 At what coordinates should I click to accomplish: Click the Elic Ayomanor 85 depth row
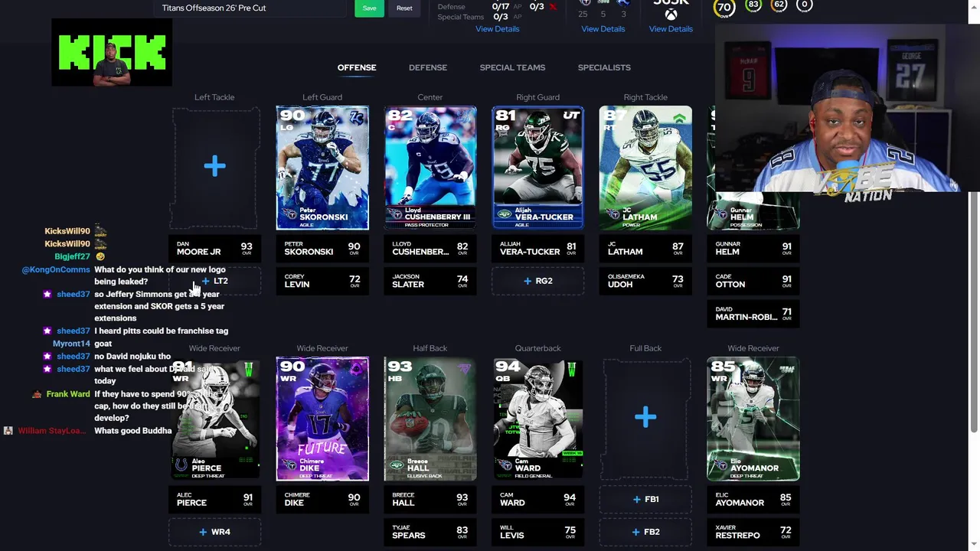pos(753,499)
